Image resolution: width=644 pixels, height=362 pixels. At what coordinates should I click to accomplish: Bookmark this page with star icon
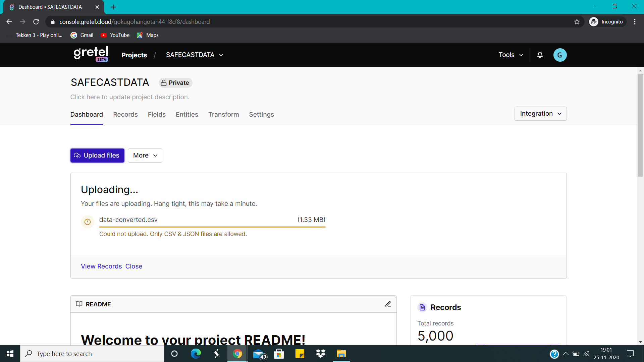coord(577,22)
